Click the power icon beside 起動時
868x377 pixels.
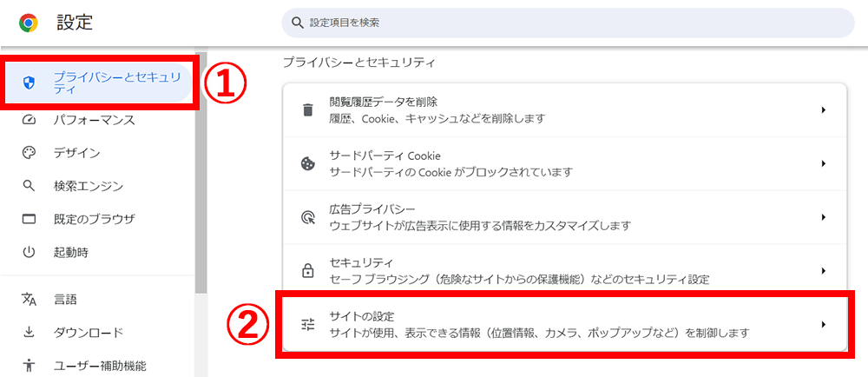pyautogui.click(x=29, y=253)
